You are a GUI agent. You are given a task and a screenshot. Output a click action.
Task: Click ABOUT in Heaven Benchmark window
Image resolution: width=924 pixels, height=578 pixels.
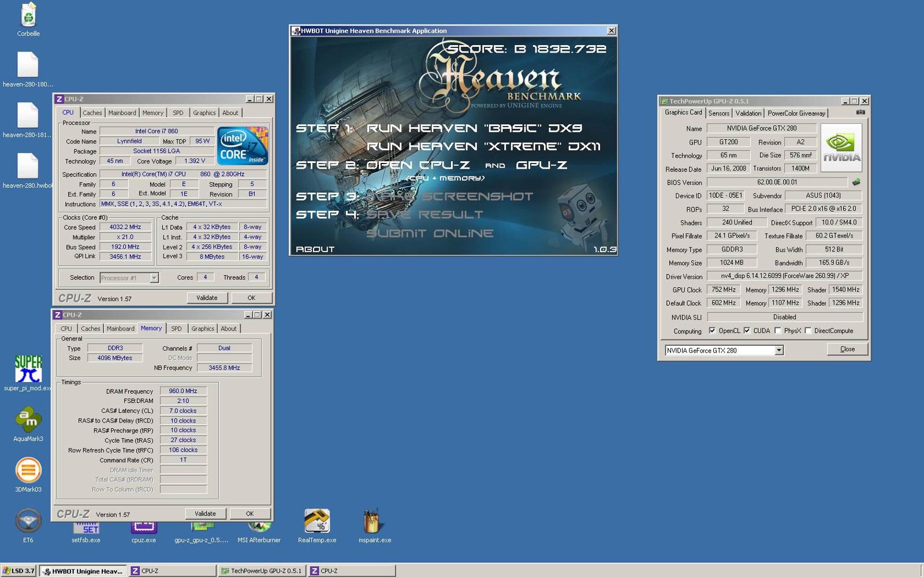(315, 249)
